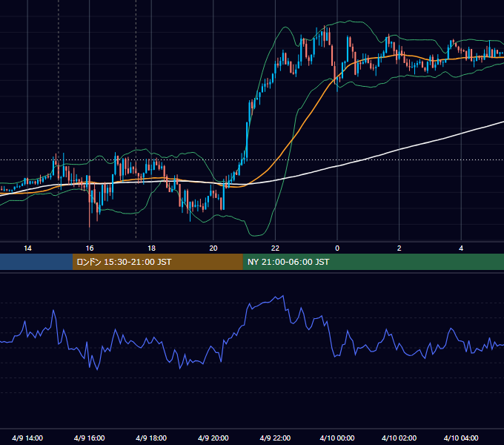Click the 4/10 00:00 time label
The image size is (504, 445).
337,438
